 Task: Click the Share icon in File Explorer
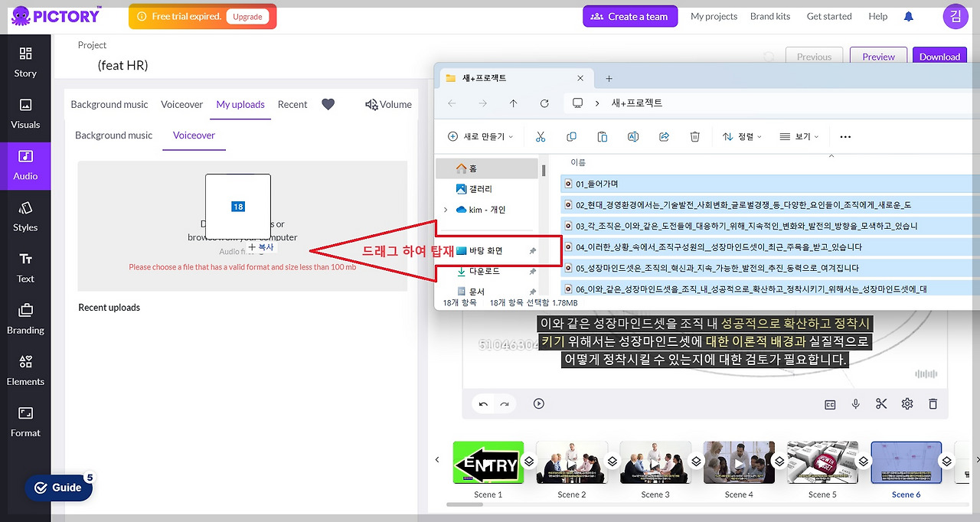pyautogui.click(x=664, y=137)
